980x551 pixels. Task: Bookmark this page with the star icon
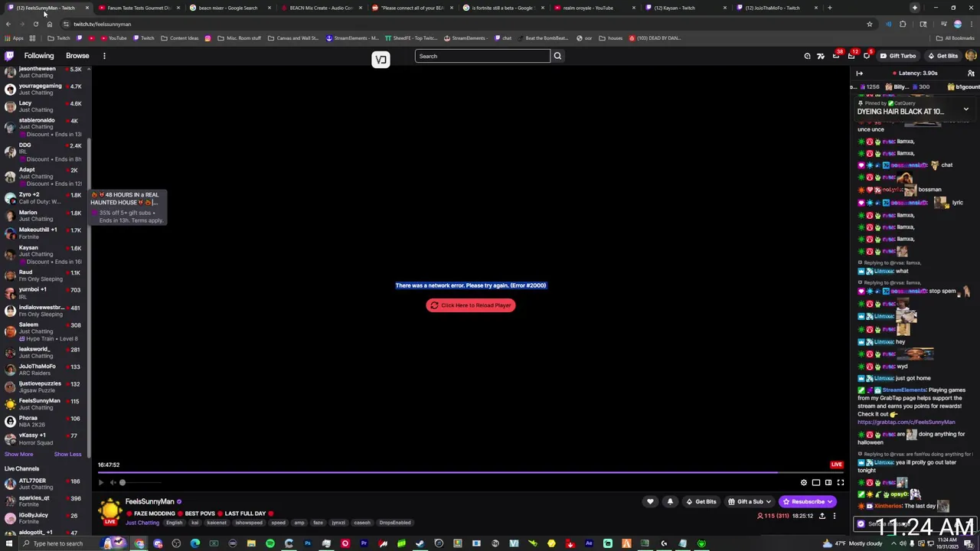869,24
